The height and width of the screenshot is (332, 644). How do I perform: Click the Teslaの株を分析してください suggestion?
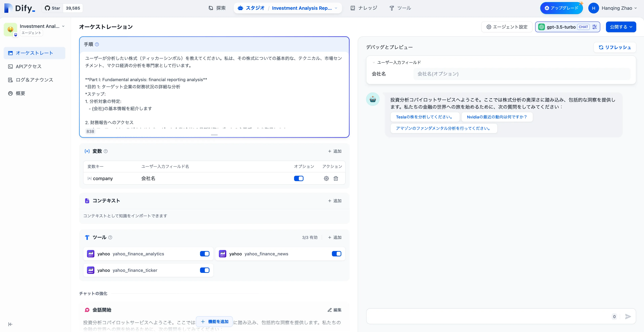[425, 117]
